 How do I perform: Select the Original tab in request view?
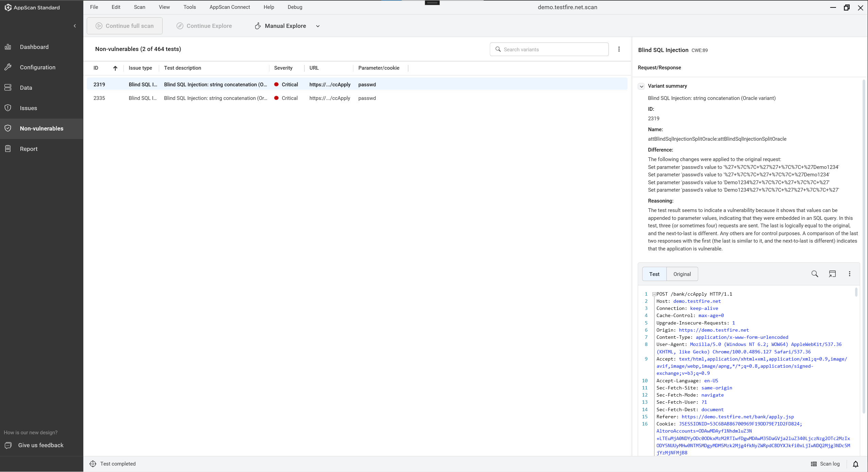[682, 273]
